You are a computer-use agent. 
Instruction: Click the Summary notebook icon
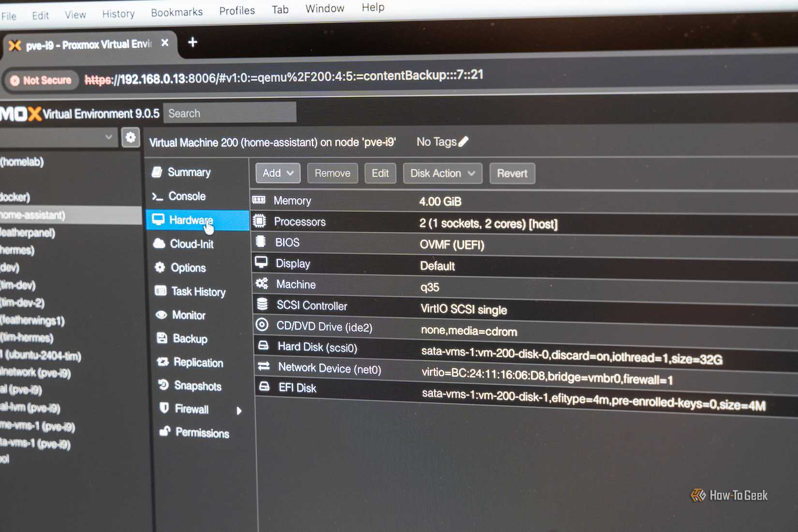pyautogui.click(x=157, y=172)
